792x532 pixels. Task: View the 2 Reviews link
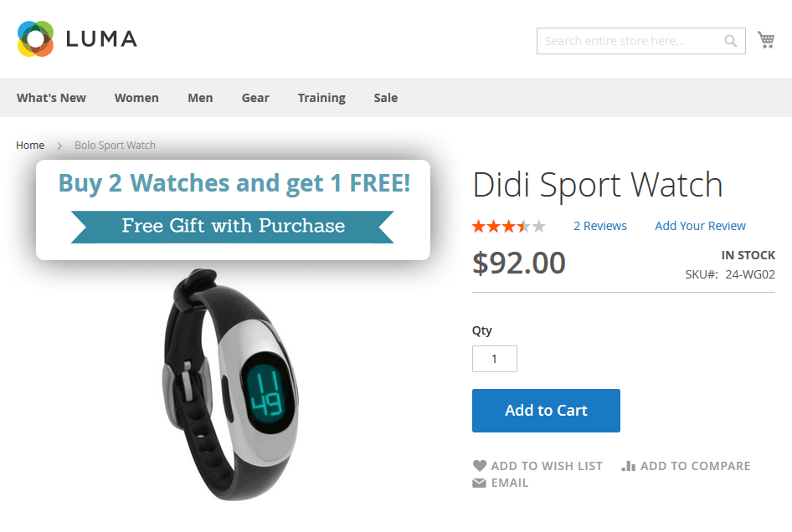[x=600, y=226]
